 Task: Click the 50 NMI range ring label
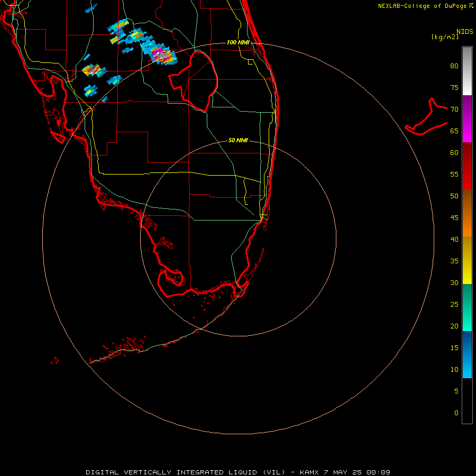[238, 140]
